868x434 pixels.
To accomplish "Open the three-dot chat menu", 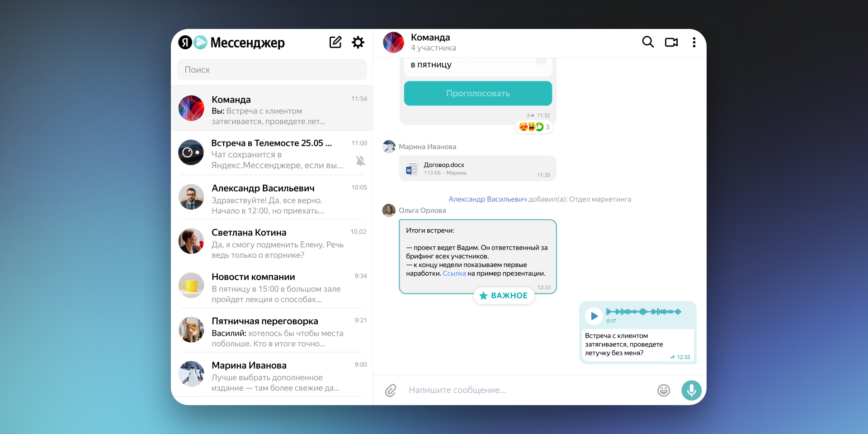I will point(694,42).
